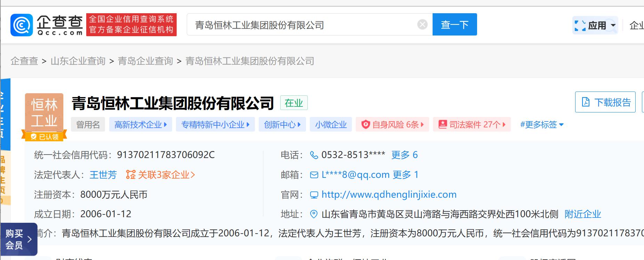The image size is (644, 260).
Task: Click phone number 0532-8513**** text
Action: tap(353, 155)
